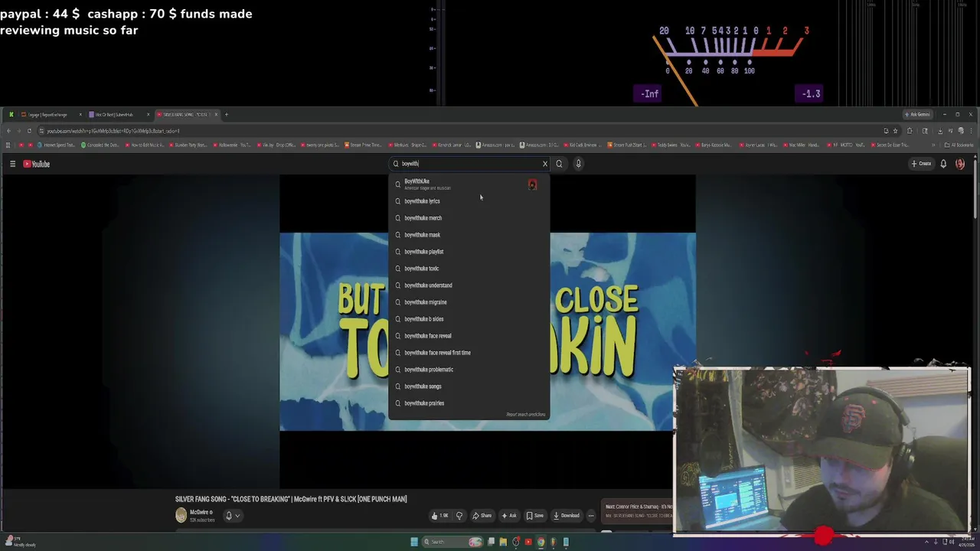The height and width of the screenshot is (551, 980).
Task: Go to the YouTube home logo
Action: pyautogui.click(x=36, y=164)
